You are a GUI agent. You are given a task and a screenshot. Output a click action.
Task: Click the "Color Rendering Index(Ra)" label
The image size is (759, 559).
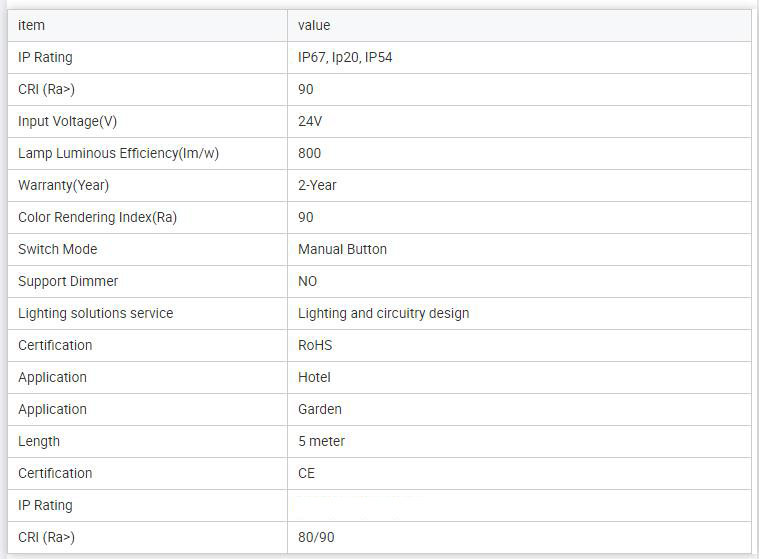(97, 217)
